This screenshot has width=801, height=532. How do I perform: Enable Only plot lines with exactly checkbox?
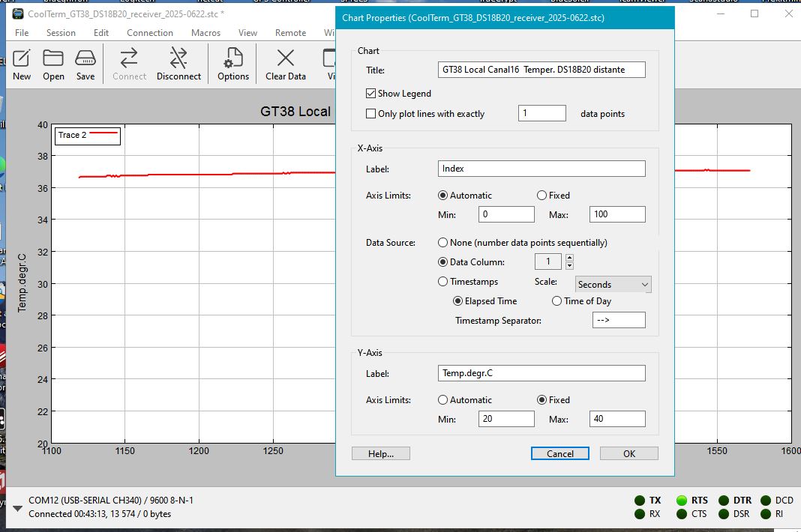click(x=370, y=114)
